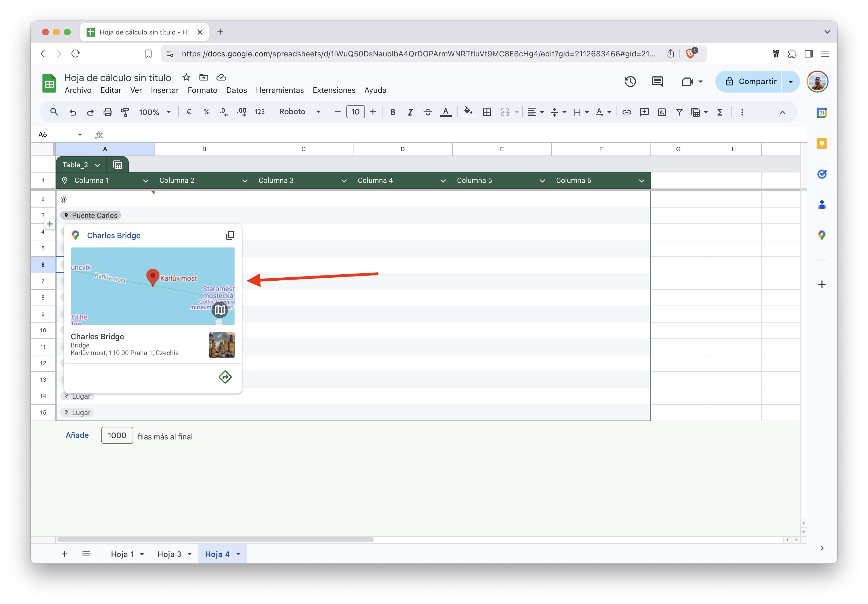The height and width of the screenshot is (604, 868).
Task: Switch to the Hoja 1 tab
Action: tap(122, 554)
